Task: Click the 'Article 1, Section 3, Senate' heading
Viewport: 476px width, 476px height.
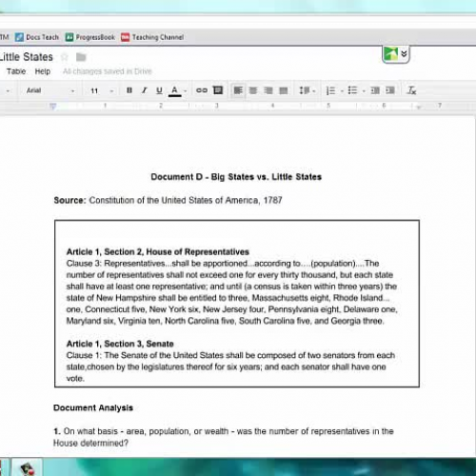Action: tap(120, 344)
